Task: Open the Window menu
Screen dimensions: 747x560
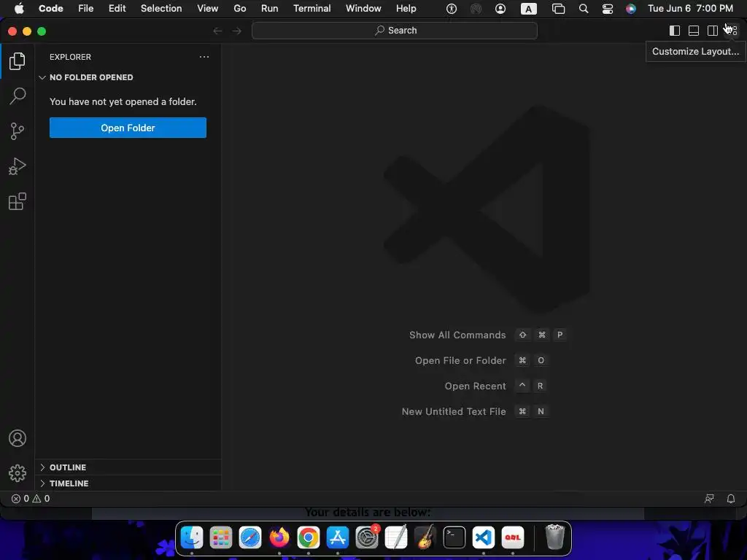Action: point(363,9)
